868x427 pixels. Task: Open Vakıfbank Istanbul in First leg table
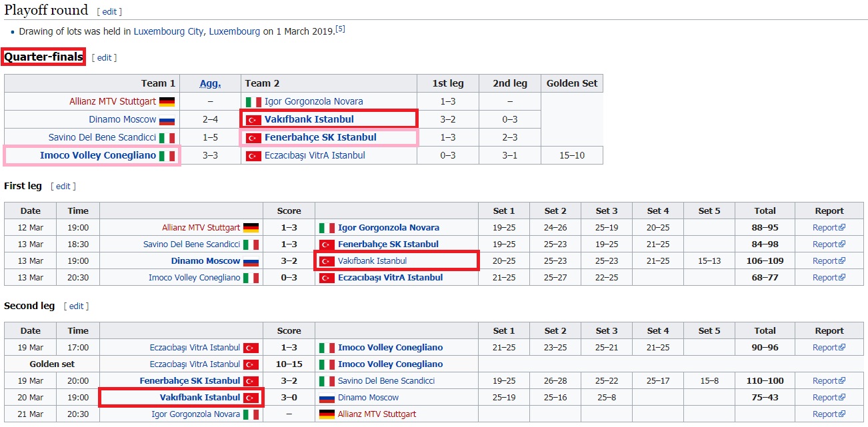pos(372,261)
